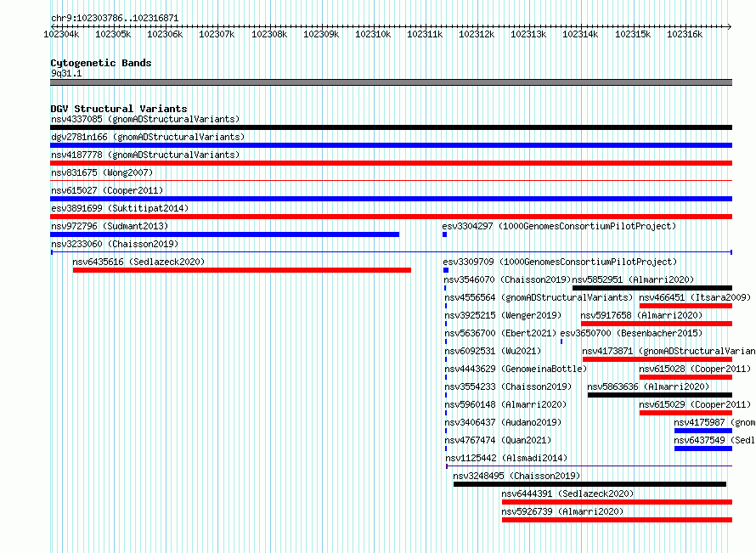Click the nsv6092531 (Wu2021) label
The height and width of the screenshot is (553, 756).
tap(493, 351)
